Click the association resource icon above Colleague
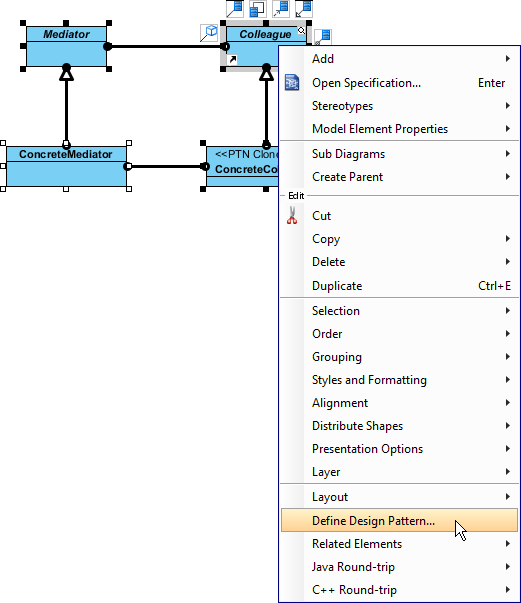 pos(235,8)
